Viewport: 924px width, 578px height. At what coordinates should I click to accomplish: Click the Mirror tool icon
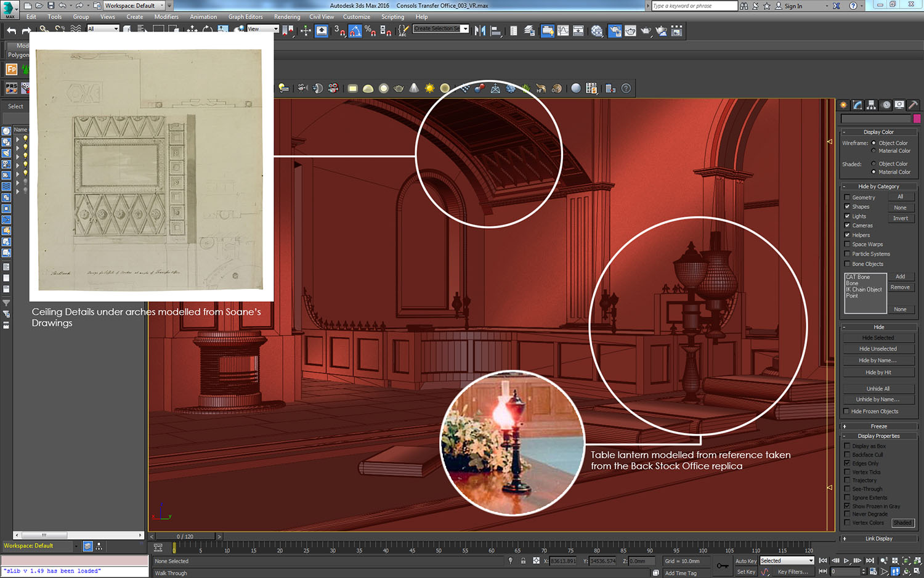pyautogui.click(x=480, y=30)
